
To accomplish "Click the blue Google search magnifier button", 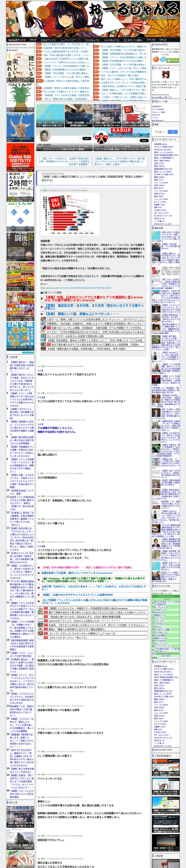I will click(173, 132).
